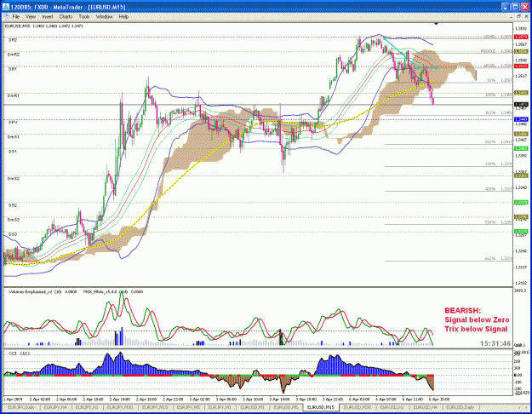Open the Window menu

click(x=104, y=16)
